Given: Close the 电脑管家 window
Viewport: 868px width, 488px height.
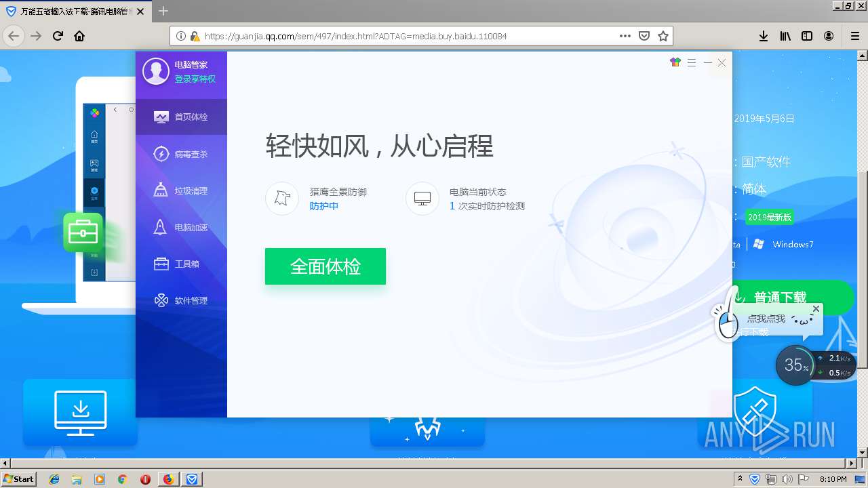Looking at the screenshot, I should [722, 62].
